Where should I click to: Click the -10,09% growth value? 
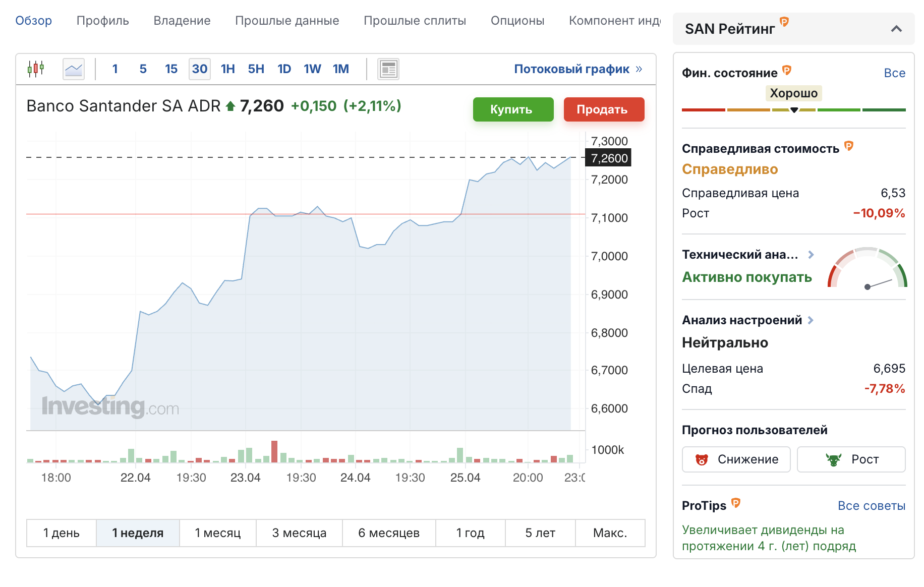(x=879, y=213)
